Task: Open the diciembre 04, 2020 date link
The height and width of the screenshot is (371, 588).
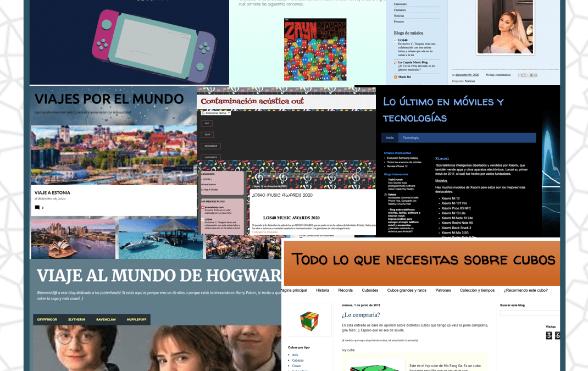Action: pyautogui.click(x=467, y=75)
